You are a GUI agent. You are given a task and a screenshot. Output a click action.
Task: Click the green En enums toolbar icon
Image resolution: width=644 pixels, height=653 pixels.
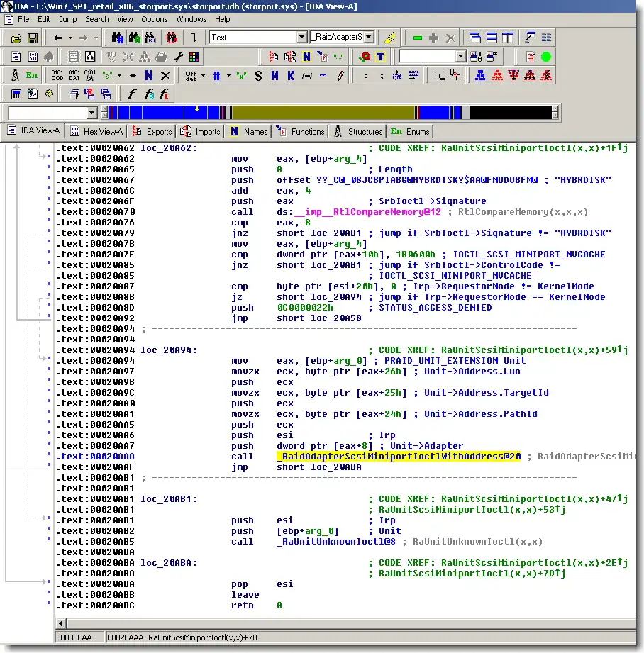point(32,75)
